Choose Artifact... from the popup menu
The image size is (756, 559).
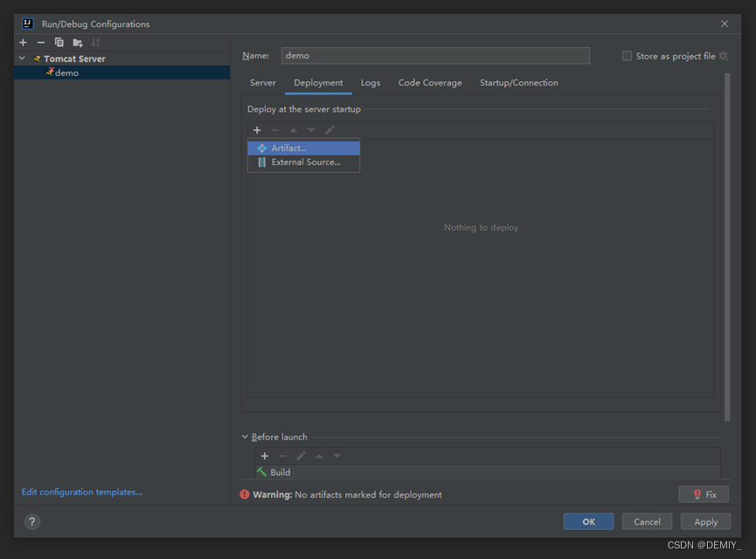304,148
